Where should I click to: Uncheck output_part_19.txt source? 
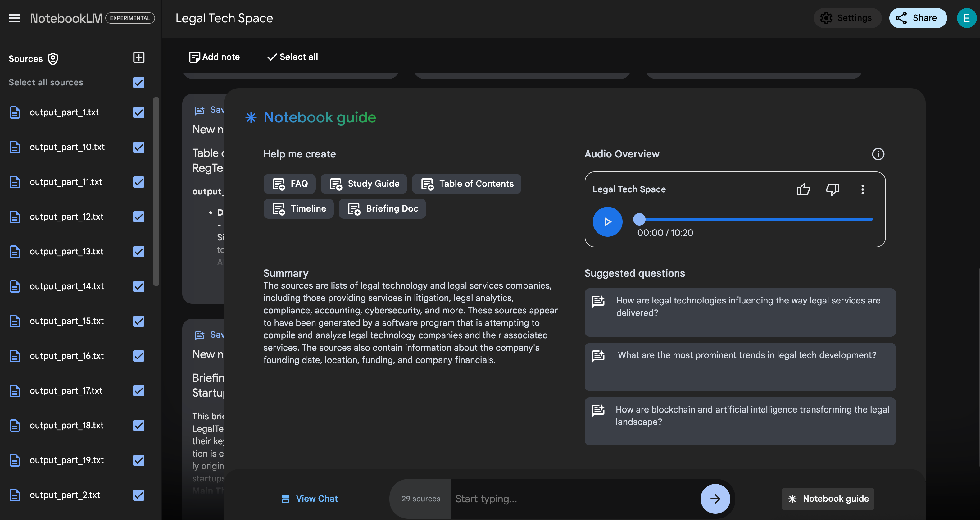tap(138, 460)
